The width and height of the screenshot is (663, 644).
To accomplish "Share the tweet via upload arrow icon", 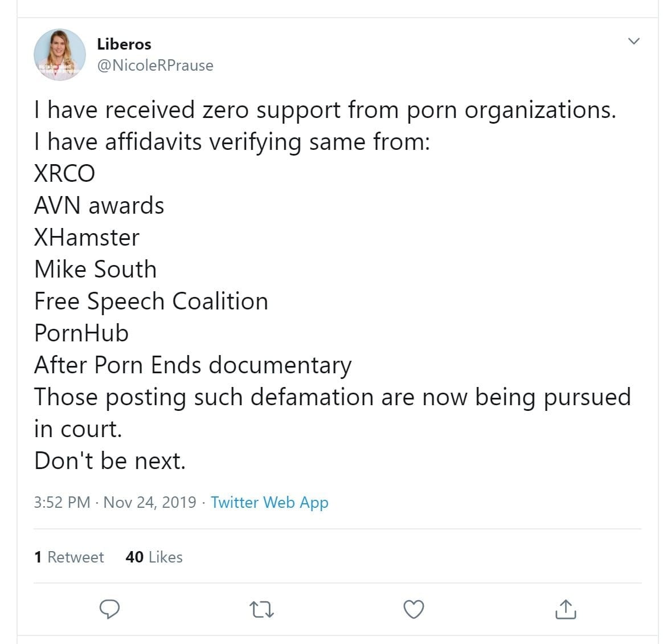I will click(x=565, y=609).
